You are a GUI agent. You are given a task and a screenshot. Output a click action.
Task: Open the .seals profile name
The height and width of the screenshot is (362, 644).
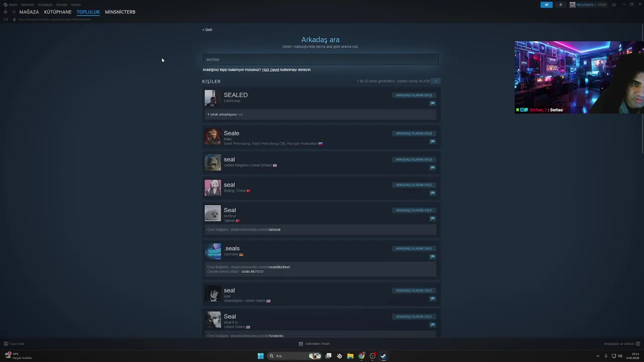tap(231, 248)
